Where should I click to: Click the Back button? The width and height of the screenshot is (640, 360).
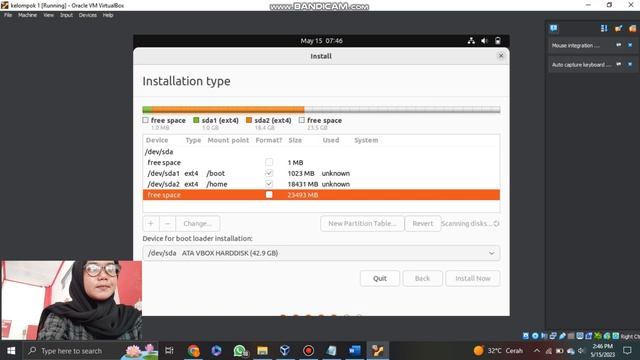pos(422,278)
